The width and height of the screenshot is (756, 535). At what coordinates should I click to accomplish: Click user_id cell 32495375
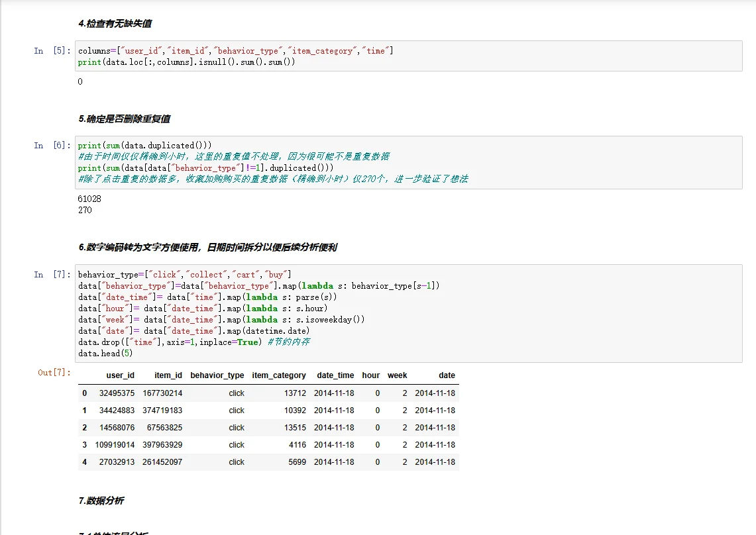point(117,393)
